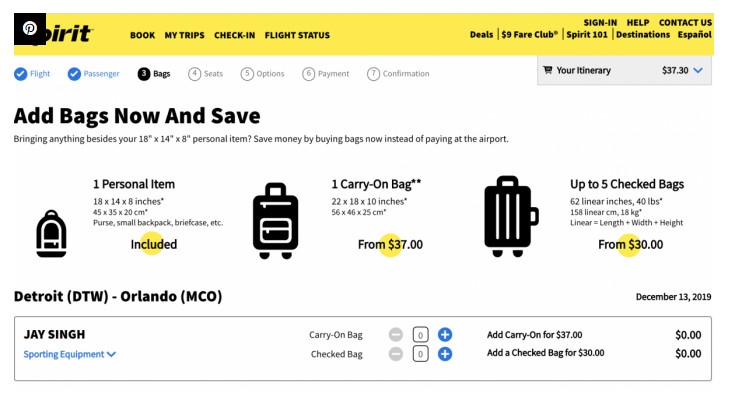
Task: Click the Pinterest save icon
Action: 30,29
